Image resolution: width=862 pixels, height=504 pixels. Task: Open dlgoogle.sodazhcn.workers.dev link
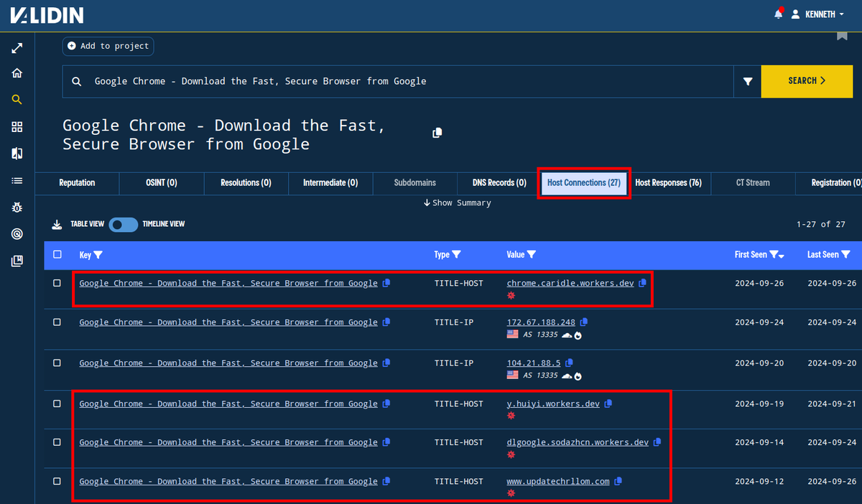(578, 442)
